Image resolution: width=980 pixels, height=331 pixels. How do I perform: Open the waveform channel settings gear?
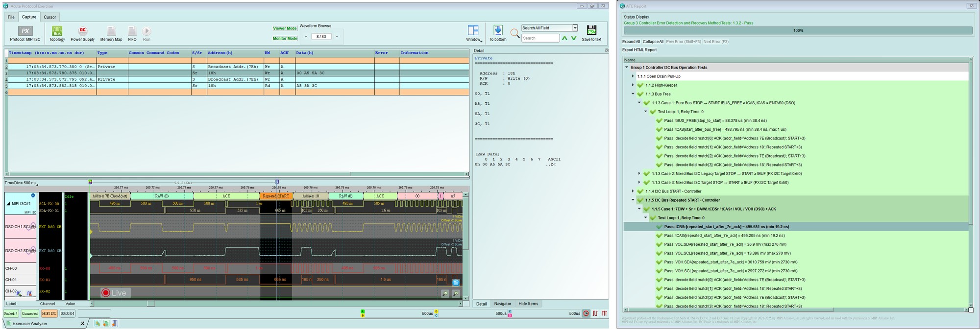coord(33,195)
